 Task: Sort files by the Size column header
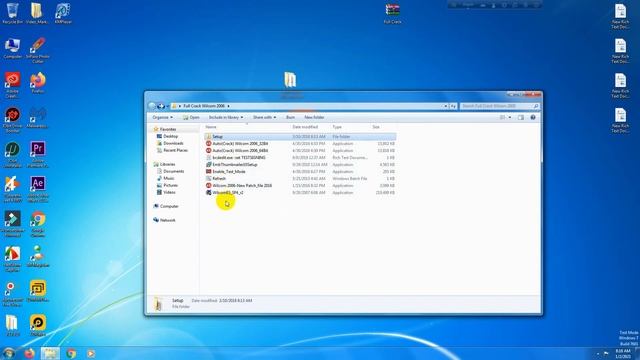coord(376,127)
